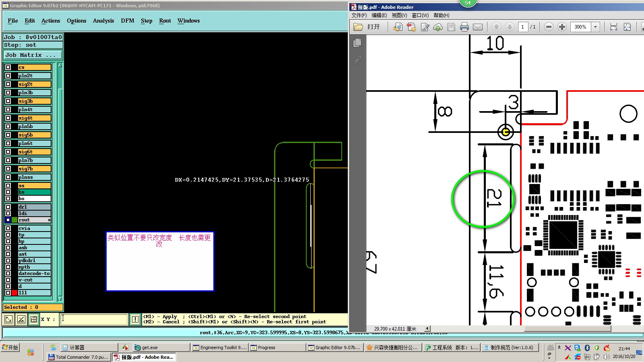Click the green notification badge showing 54

click(468, 3)
